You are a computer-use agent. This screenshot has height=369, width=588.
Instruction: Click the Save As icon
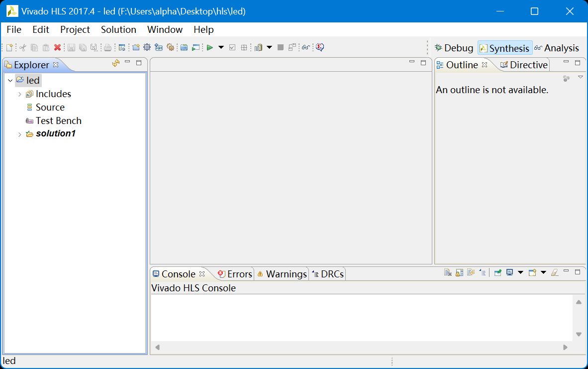[94, 47]
